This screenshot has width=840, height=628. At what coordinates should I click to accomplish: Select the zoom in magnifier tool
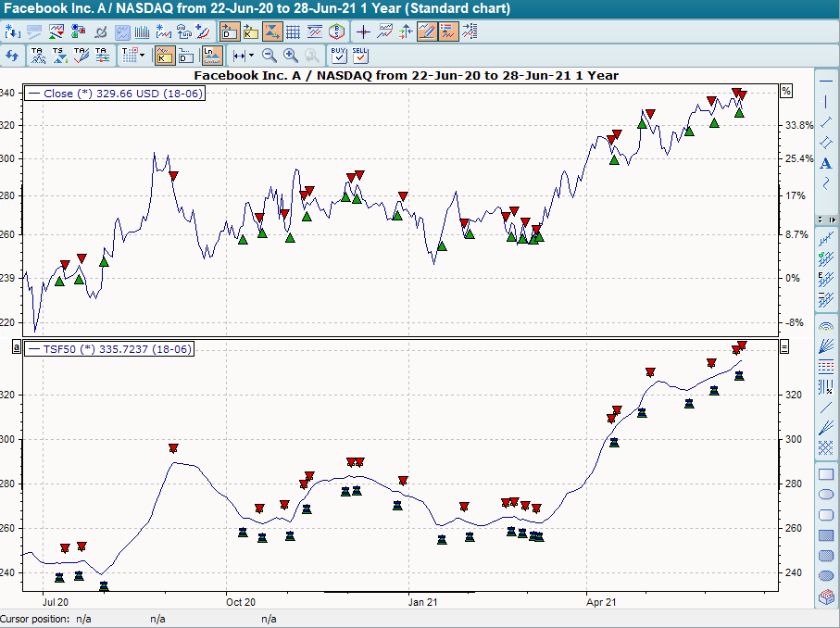[290, 56]
